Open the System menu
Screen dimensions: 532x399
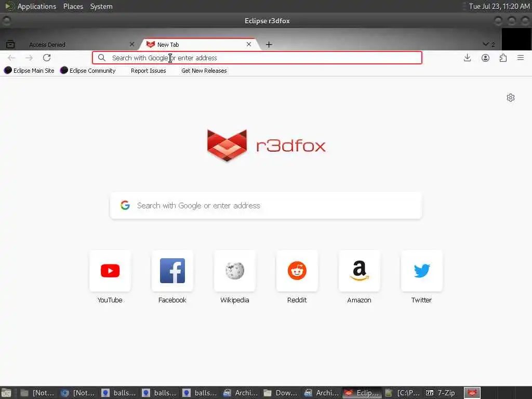(101, 6)
